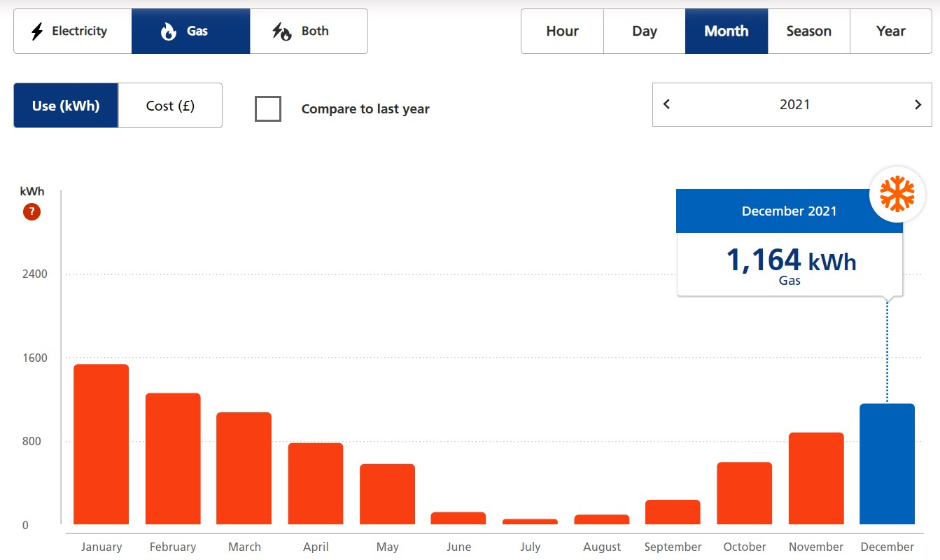Click the flame Gas icon

point(168,31)
